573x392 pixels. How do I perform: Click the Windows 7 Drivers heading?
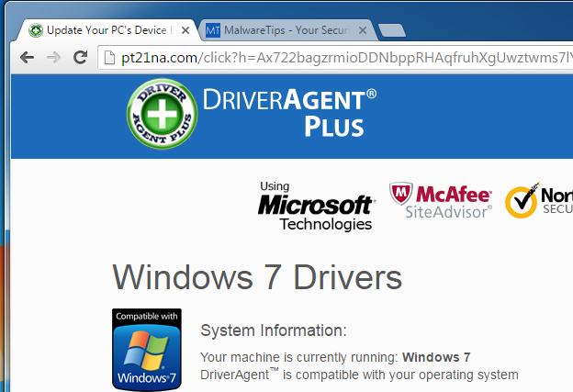coord(257,277)
